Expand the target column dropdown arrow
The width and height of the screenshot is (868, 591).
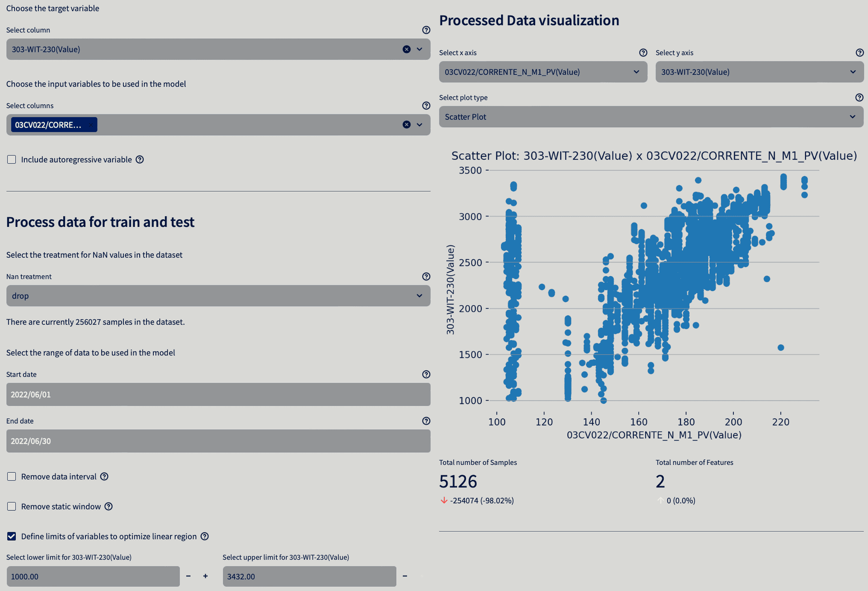420,49
